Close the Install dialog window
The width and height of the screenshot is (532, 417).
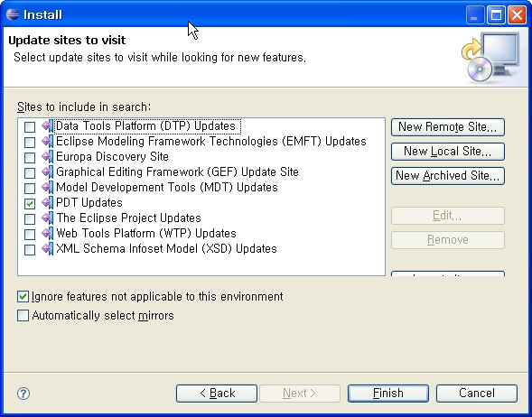(517, 15)
